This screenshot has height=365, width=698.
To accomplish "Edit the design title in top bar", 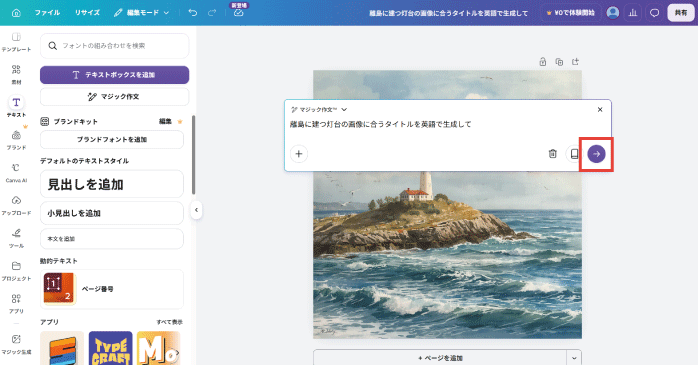I will pos(448,13).
